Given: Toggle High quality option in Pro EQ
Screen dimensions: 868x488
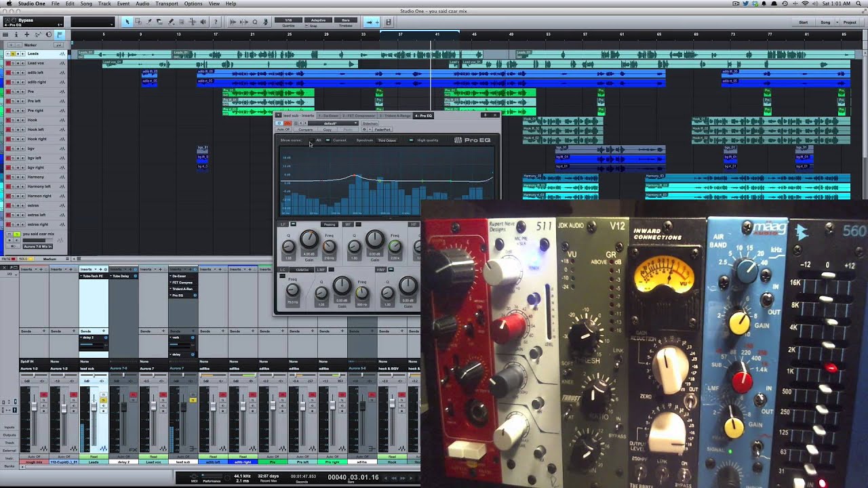Looking at the screenshot, I should tap(411, 140).
